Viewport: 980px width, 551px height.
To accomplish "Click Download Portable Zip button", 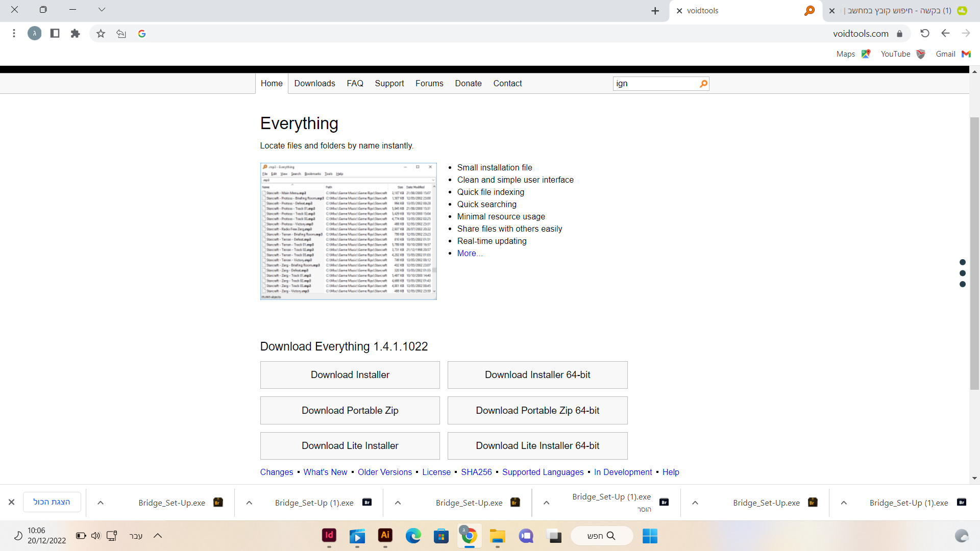I will click(350, 411).
